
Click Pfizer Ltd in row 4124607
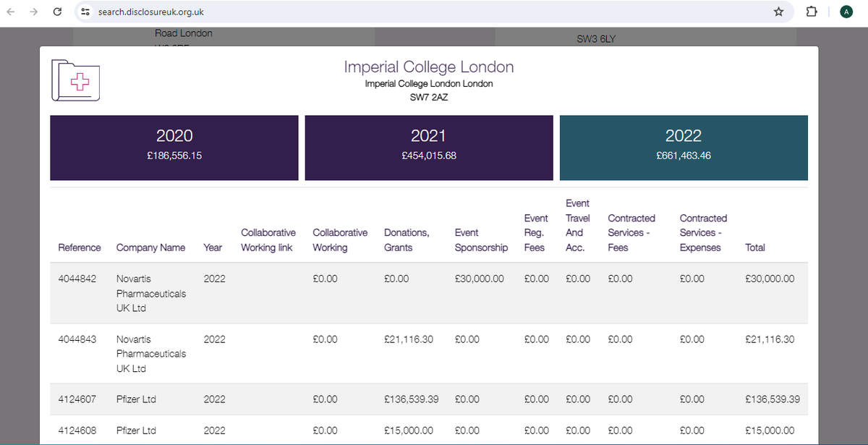(136, 399)
